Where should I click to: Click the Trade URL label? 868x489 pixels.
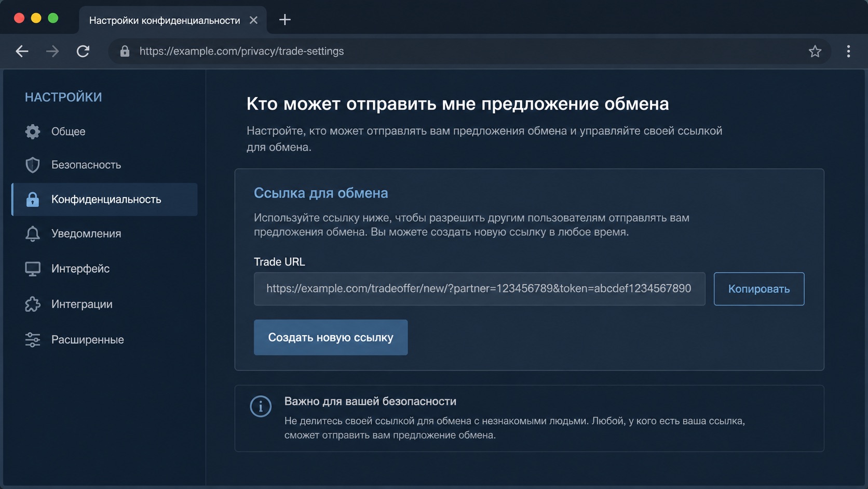click(279, 262)
